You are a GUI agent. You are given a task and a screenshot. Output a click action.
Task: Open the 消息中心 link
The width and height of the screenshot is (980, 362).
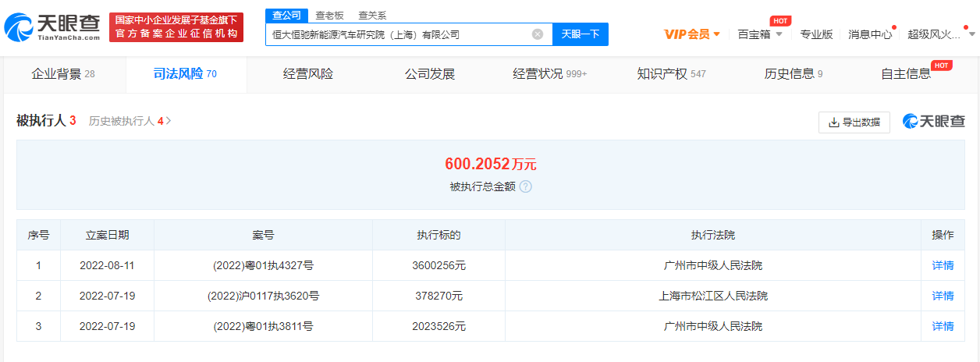tap(870, 34)
